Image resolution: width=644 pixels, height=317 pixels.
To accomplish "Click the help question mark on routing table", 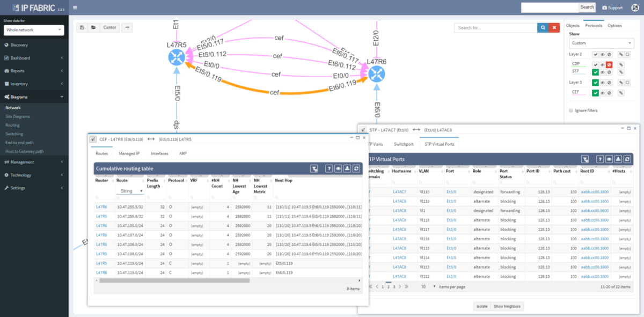I will (329, 168).
